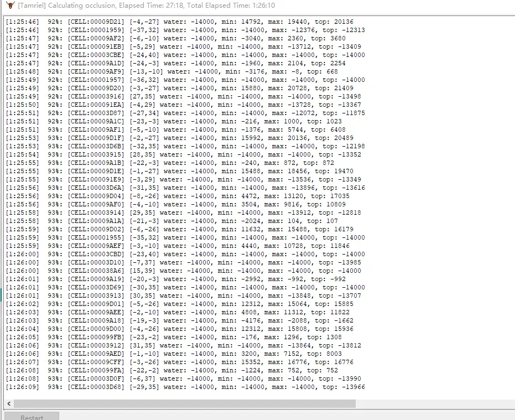Click the CELL:00009A1D log entry
Image resolution: width=515 pixels, height=420 pixels.
tap(176, 63)
